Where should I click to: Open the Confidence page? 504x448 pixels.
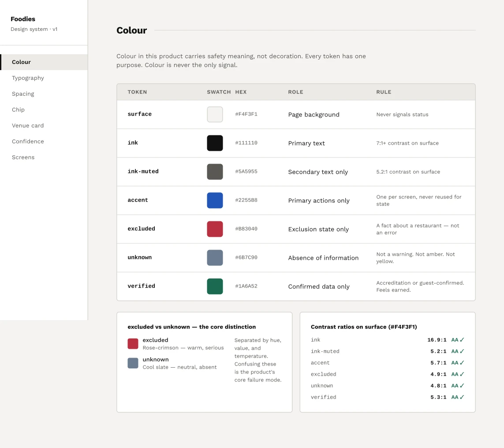click(x=44, y=142)
